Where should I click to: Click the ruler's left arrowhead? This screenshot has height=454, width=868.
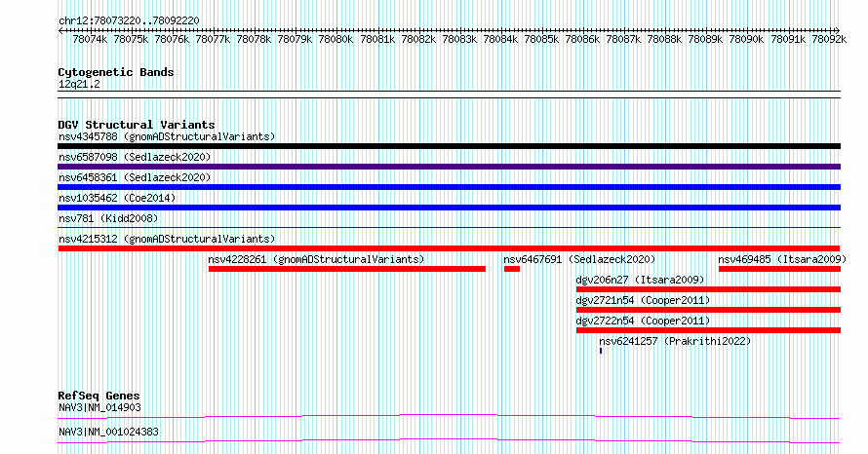point(60,30)
